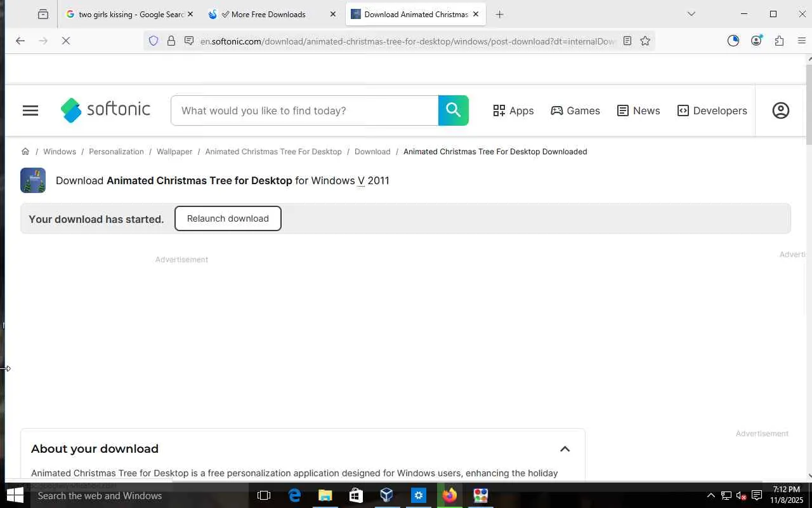Screen dimensions: 812x508
Task: Open the tracking protection shield panel
Action: tap(153, 41)
